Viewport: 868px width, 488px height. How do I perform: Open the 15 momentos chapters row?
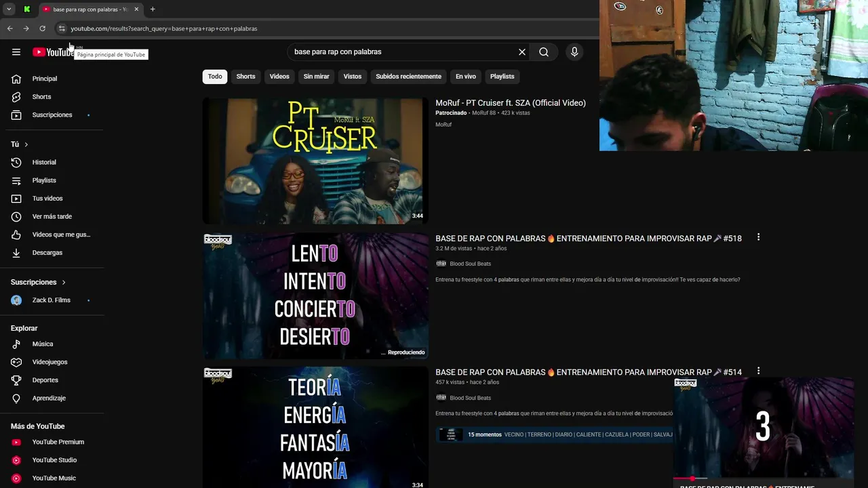coord(554,434)
